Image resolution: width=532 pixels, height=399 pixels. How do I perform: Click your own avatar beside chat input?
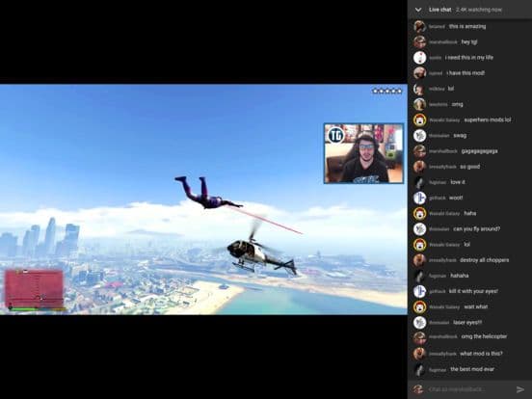pyautogui.click(x=418, y=389)
